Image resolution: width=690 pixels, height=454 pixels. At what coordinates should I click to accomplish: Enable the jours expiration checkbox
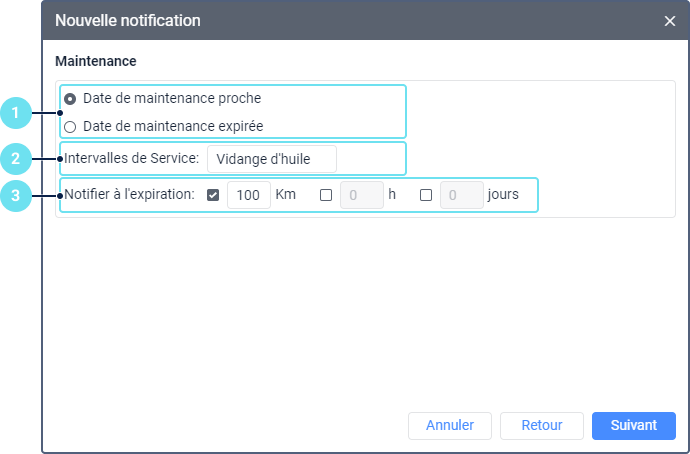pyautogui.click(x=426, y=195)
